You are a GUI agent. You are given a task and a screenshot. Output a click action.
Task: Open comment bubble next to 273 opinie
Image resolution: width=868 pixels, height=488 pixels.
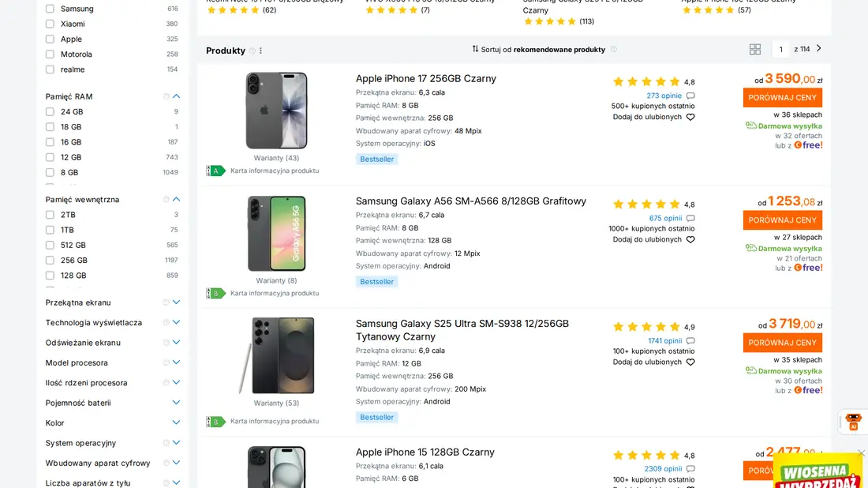[x=690, y=96]
